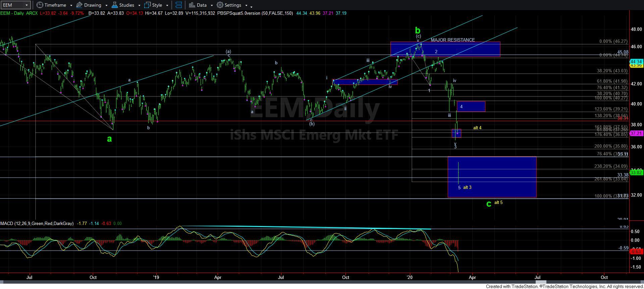Expand the Data dropdown arrow
Viewport: 644px width, 289px height.
point(212,5)
